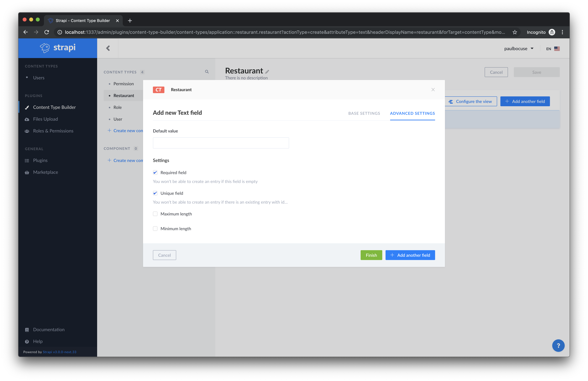Select the Advanced Settings tab
588x381 pixels.
(x=412, y=113)
